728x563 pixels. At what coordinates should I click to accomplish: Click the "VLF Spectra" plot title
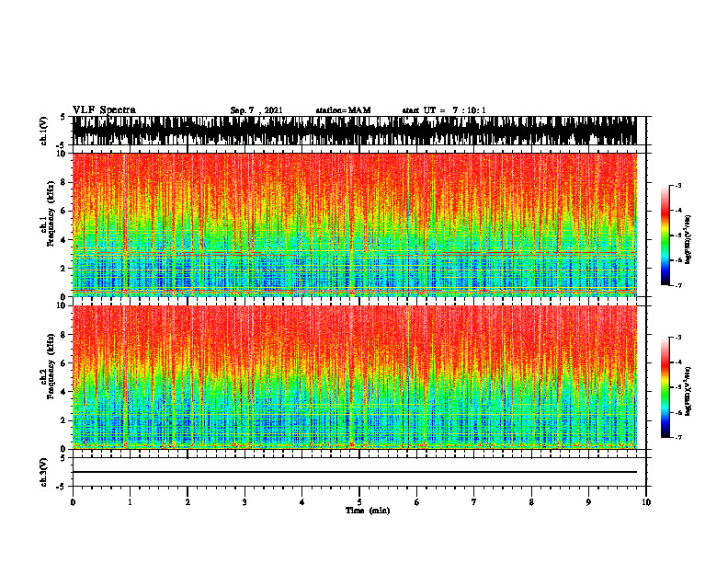[104, 110]
